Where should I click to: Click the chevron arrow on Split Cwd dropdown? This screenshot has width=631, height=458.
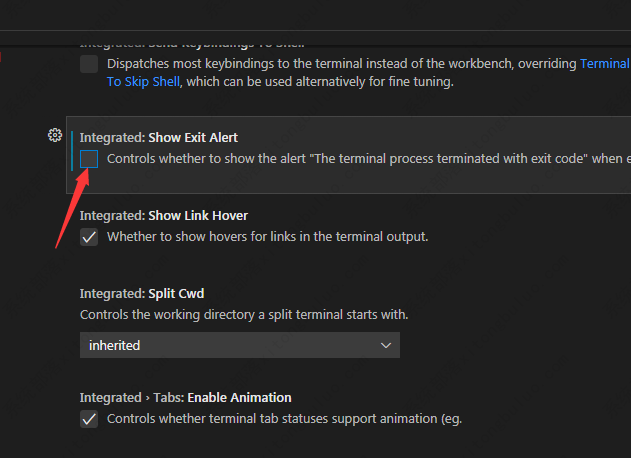pyautogui.click(x=386, y=345)
